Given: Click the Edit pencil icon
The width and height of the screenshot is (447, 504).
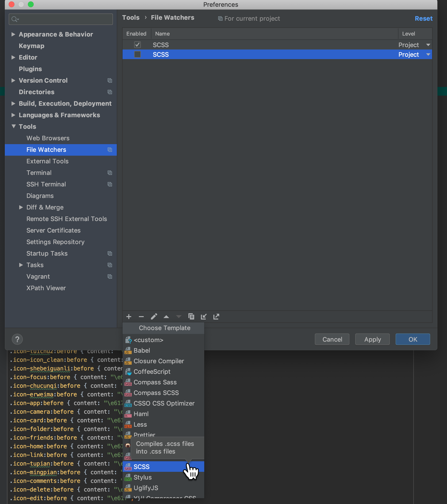Looking at the screenshot, I should pos(154,317).
